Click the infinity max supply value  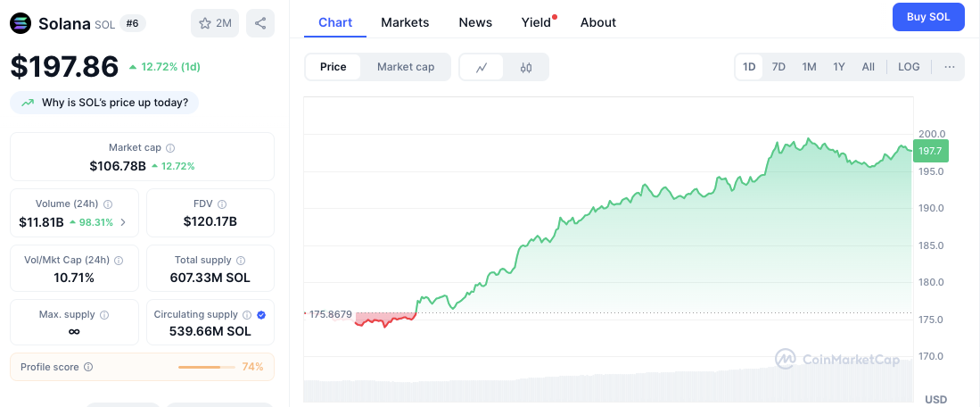74,332
